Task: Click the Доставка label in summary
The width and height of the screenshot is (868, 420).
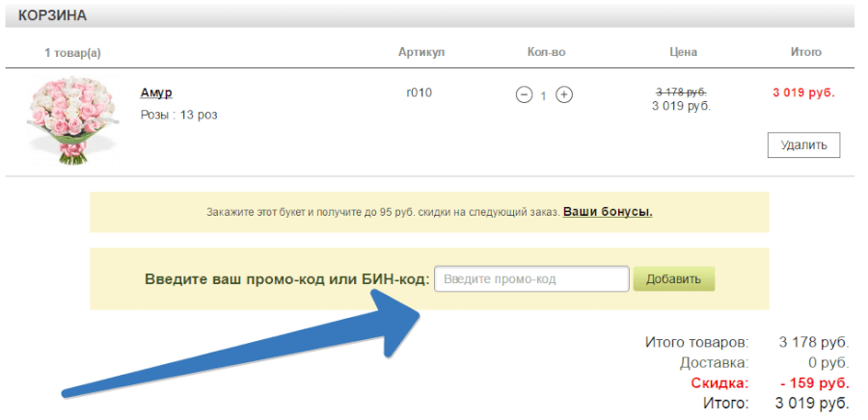Action: (x=714, y=362)
